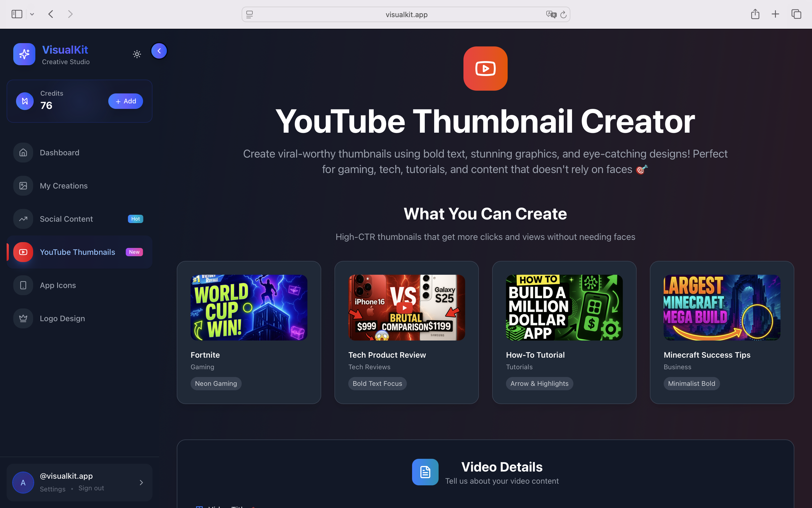Click the VisualKit brand name text

coord(65,50)
